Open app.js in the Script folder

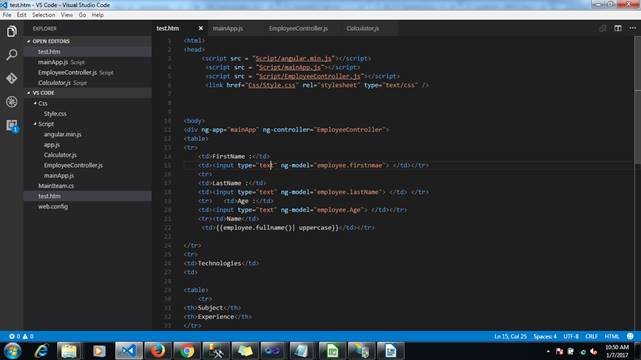pos(52,145)
